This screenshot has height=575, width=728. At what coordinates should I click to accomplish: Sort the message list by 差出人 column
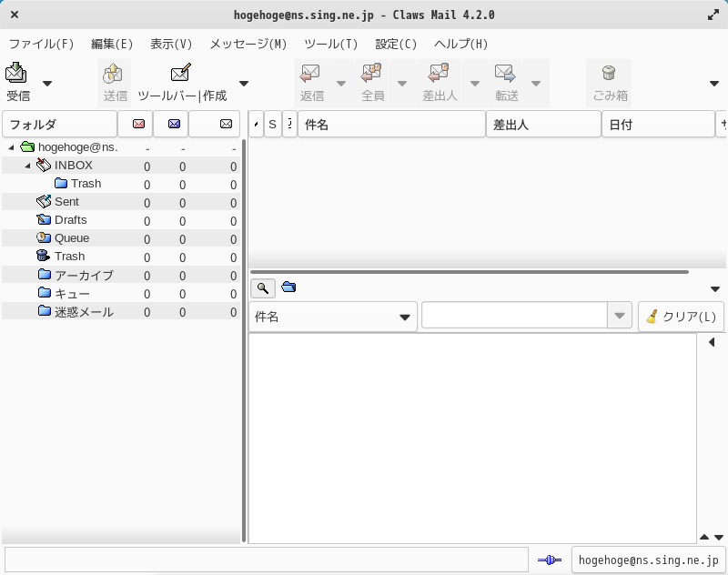coord(543,124)
